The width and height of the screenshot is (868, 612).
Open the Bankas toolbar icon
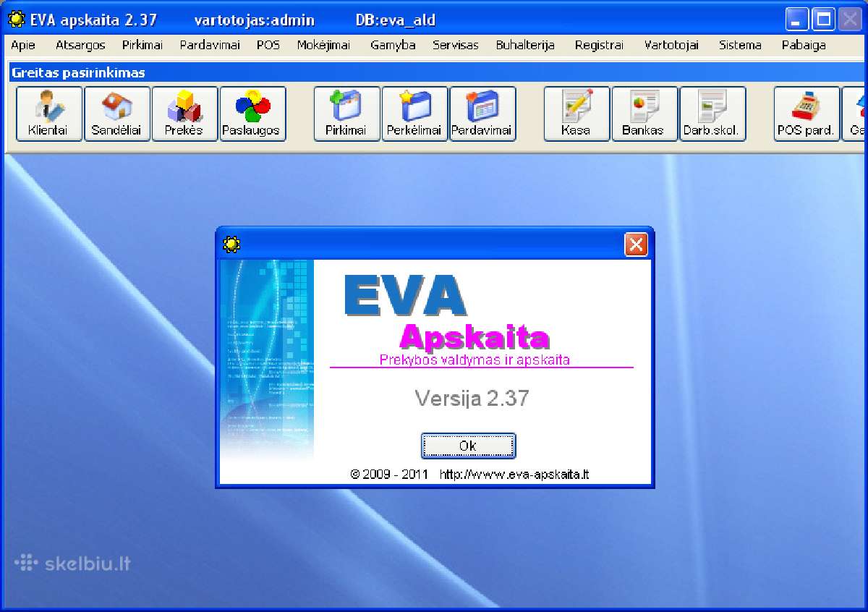(644, 114)
